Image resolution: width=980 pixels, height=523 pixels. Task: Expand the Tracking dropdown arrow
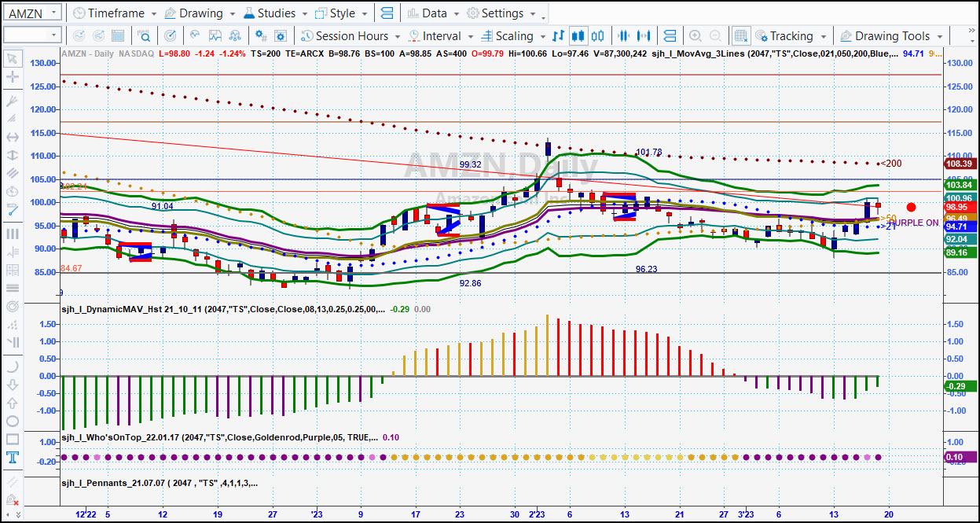pyautogui.click(x=823, y=37)
